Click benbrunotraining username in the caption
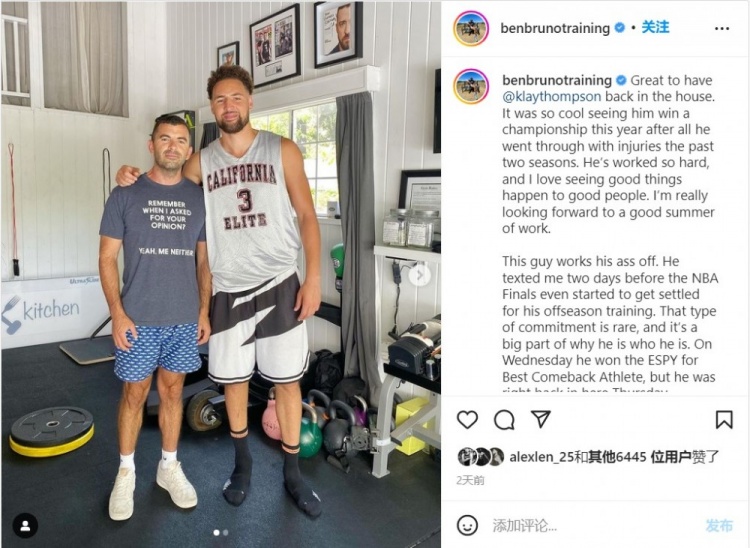The width and height of the screenshot is (750, 548). 557,80
